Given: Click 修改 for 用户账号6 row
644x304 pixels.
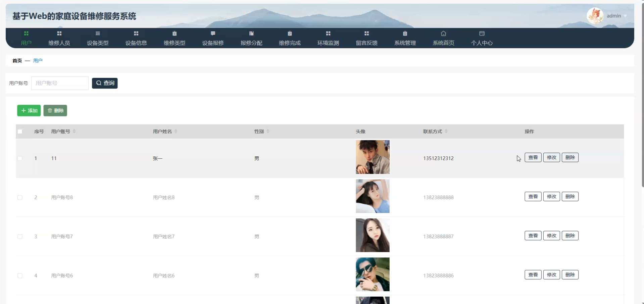Looking at the screenshot, I should tap(551, 275).
